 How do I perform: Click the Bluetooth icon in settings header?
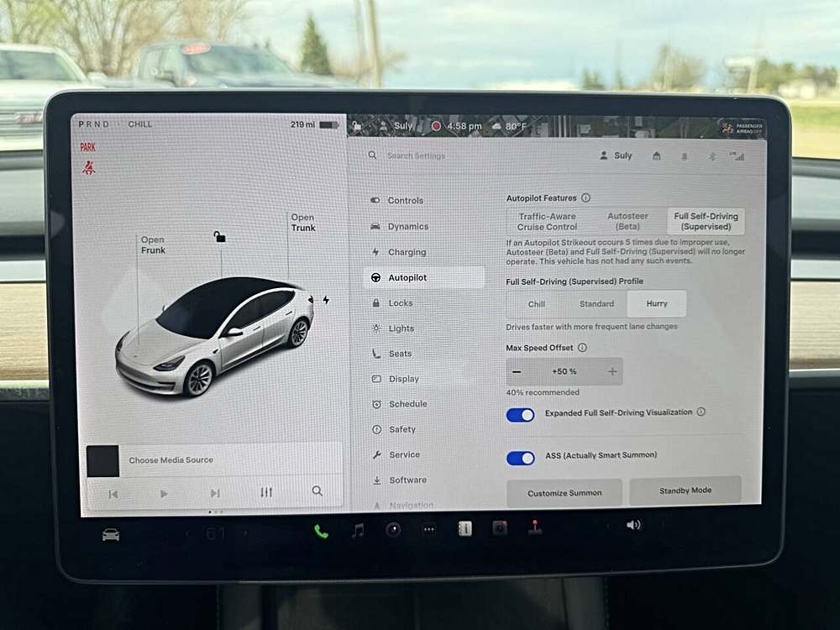(x=711, y=156)
